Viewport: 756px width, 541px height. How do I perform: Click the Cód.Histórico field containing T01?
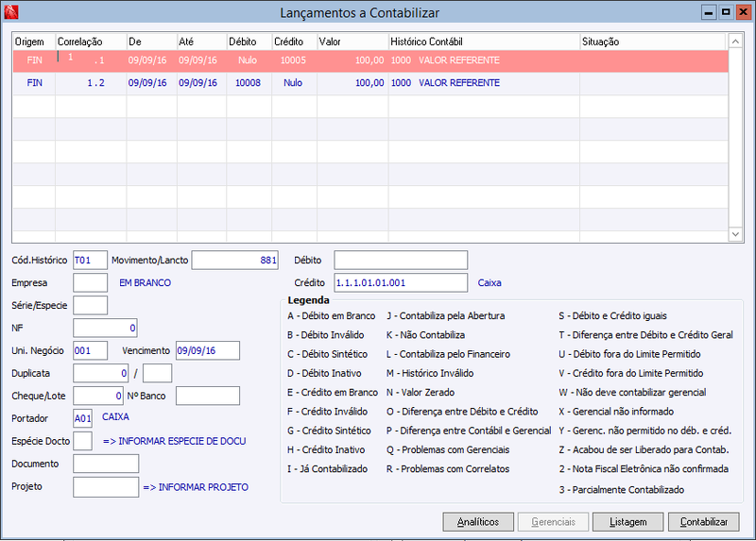click(90, 261)
